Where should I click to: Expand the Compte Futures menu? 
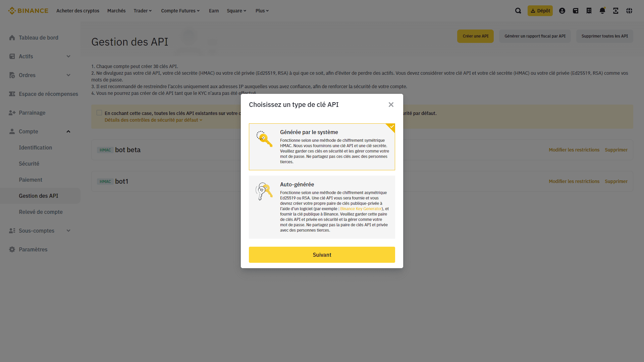point(180,11)
